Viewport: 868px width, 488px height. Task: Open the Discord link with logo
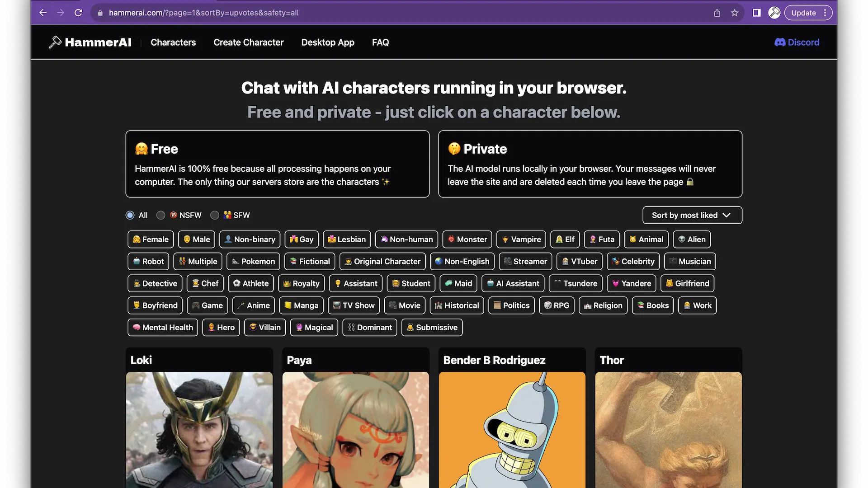click(x=797, y=42)
